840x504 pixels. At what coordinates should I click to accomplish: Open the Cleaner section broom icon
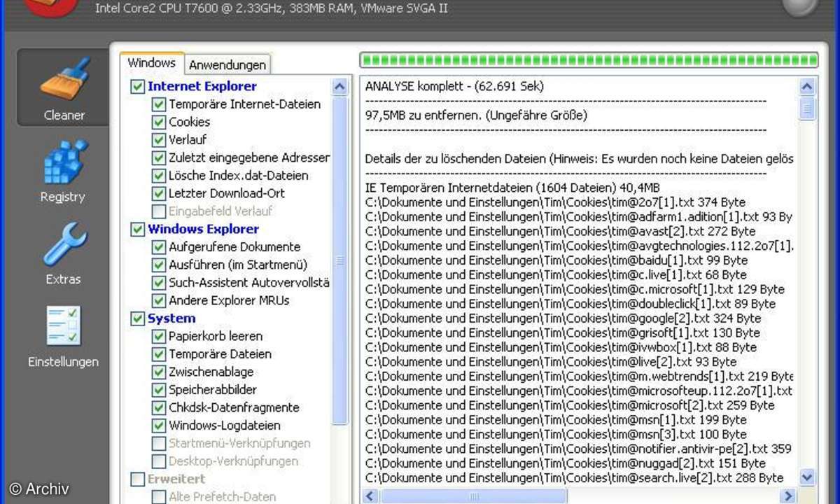tap(64, 79)
